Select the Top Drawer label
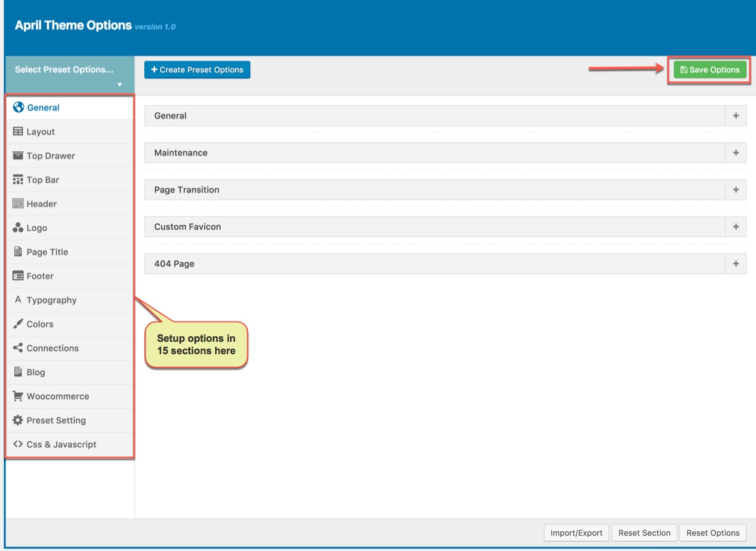 [51, 155]
